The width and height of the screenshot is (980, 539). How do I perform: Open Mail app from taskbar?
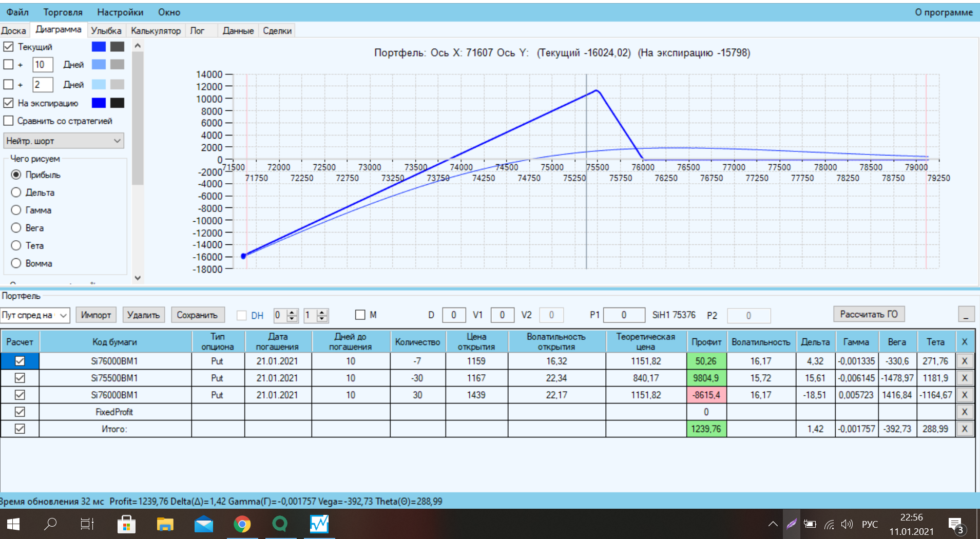(204, 524)
